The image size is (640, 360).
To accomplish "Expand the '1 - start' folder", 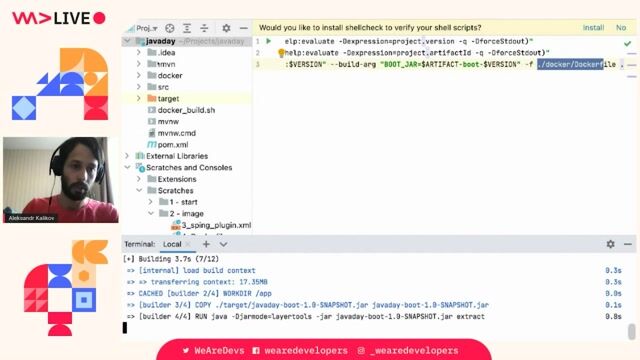I will [x=151, y=202].
